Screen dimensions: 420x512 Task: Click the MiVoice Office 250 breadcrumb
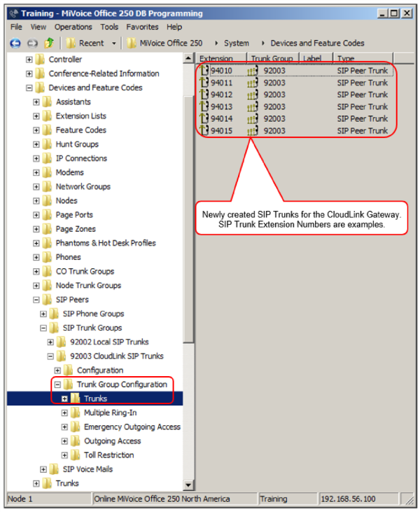tap(171, 43)
